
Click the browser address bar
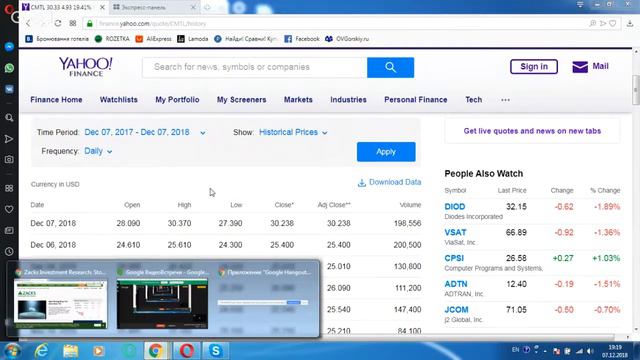(335, 24)
